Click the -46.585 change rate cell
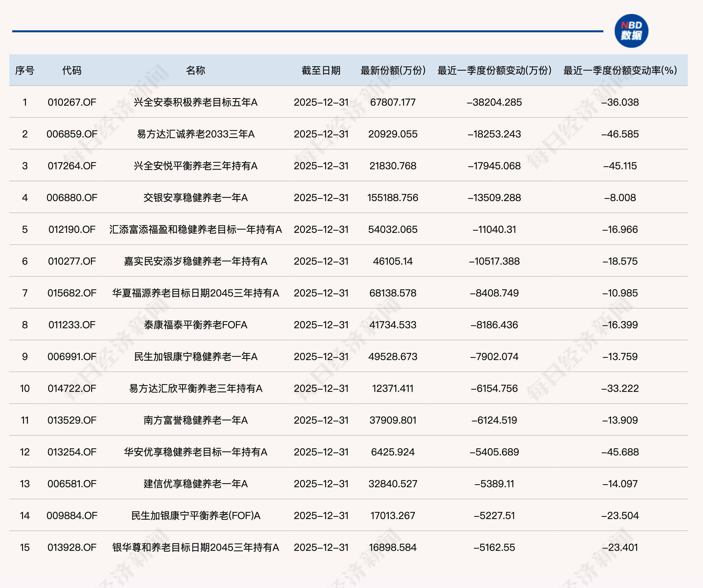Screen dimensions: 703x588 point(620,134)
